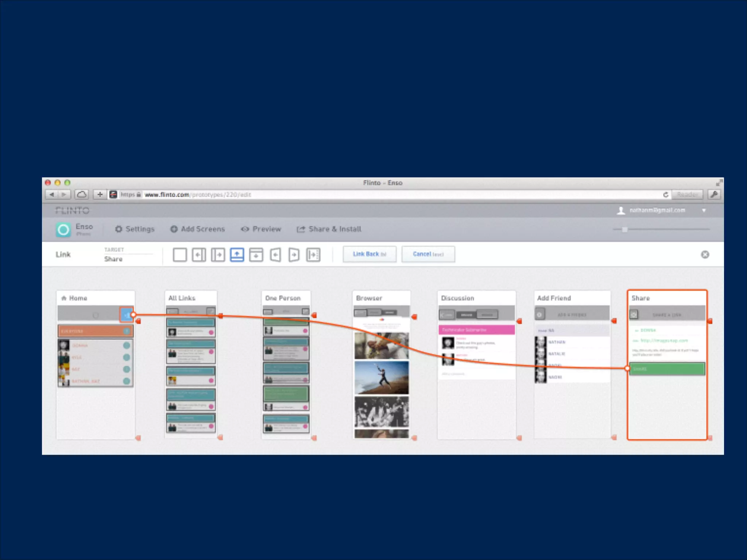Viewport: 747px width, 560px height.
Task: Open Add Screens
Action: 198,229
